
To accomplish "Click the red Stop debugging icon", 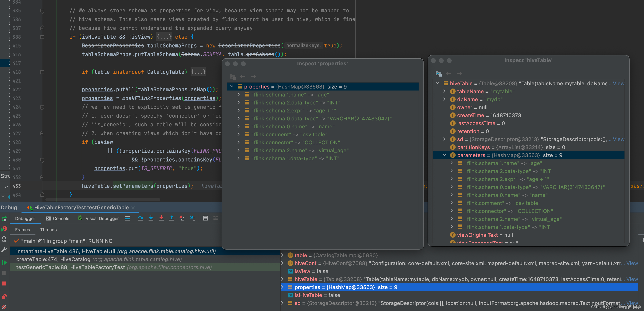I will (x=4, y=283).
